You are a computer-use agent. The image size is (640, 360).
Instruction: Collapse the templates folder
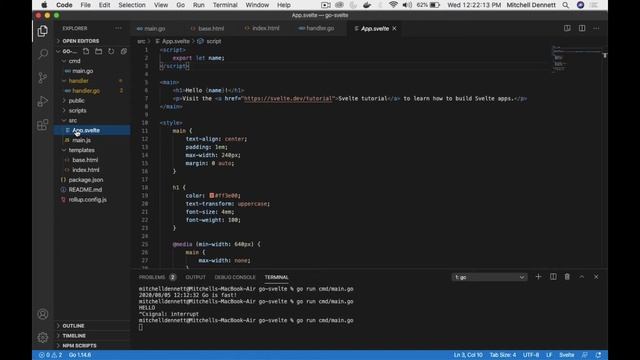click(81, 150)
